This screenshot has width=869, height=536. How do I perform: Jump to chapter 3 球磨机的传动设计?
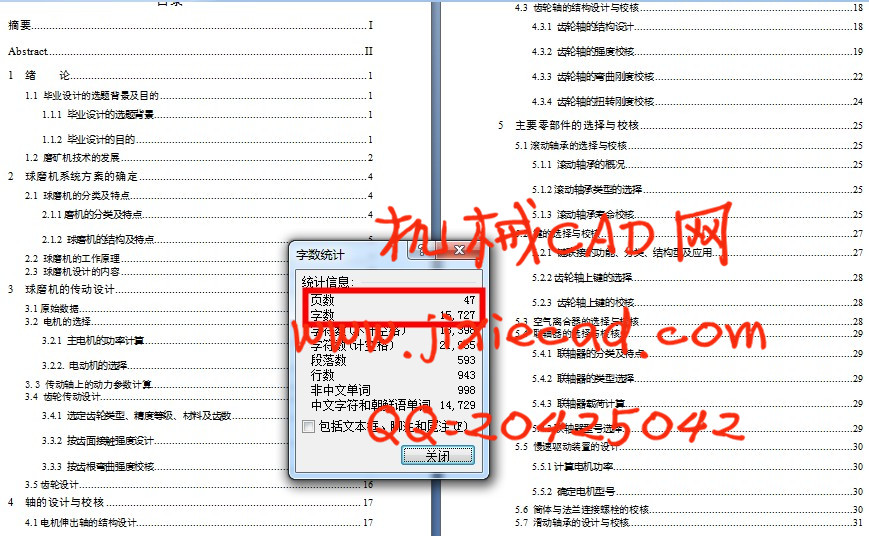(68, 289)
